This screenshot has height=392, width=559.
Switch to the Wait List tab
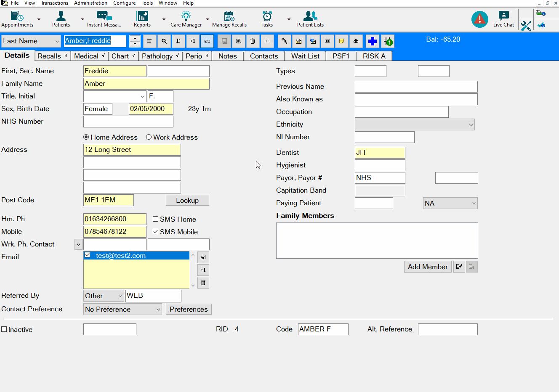coord(305,56)
